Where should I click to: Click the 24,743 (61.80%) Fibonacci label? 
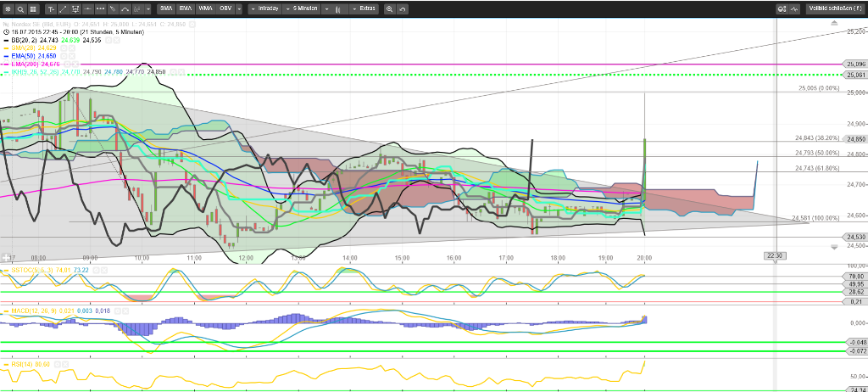point(817,168)
